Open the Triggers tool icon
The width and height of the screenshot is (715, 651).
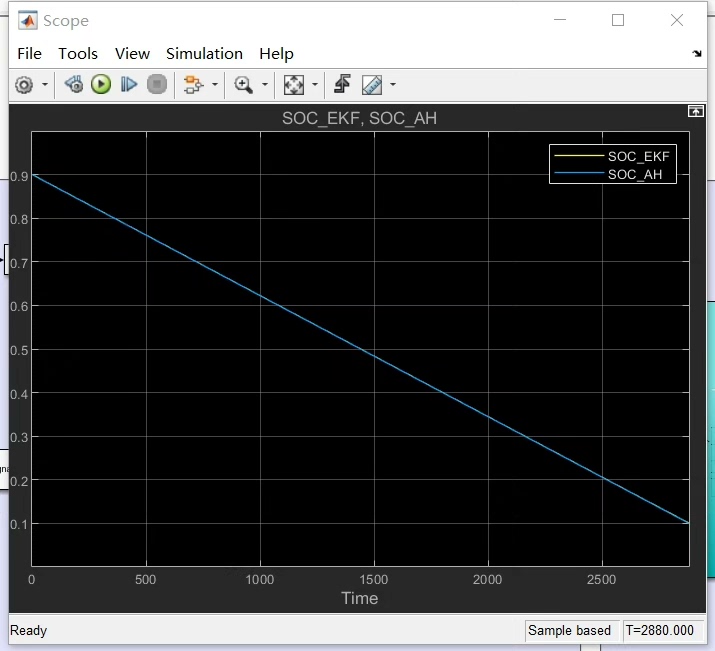coord(342,85)
